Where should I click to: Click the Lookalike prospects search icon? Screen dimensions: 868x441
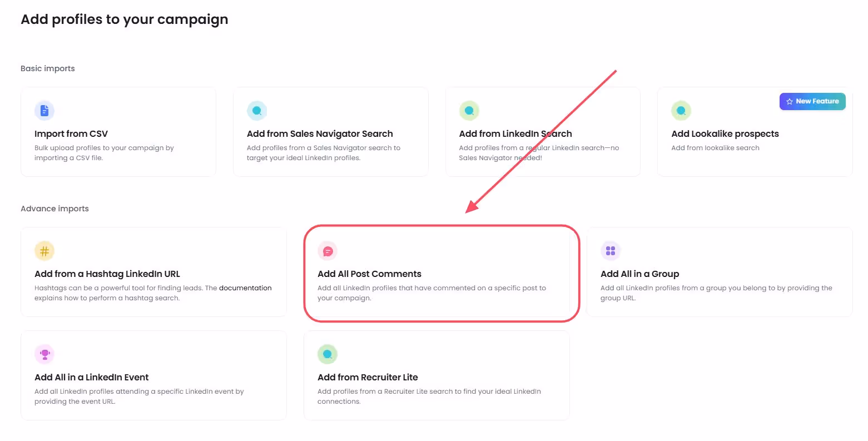(x=681, y=110)
